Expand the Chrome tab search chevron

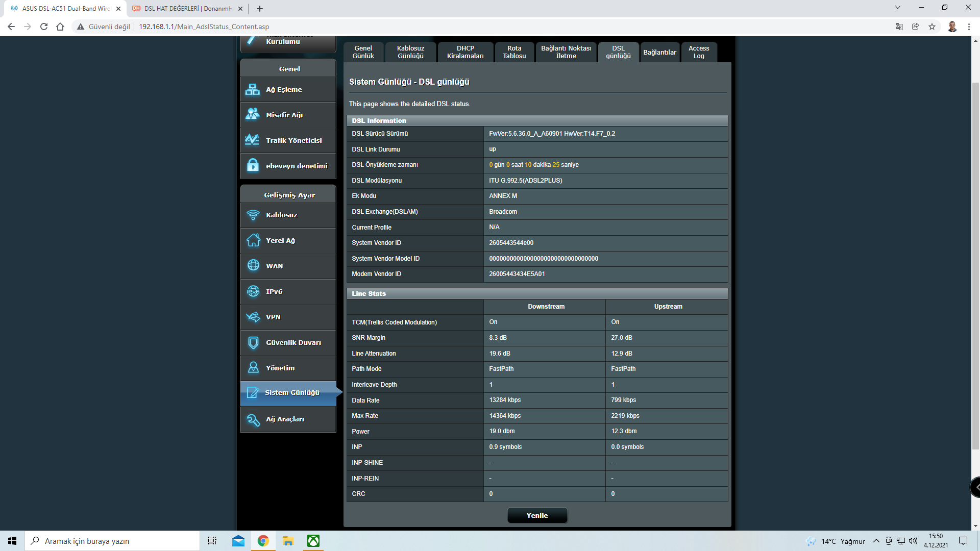pos(898,8)
